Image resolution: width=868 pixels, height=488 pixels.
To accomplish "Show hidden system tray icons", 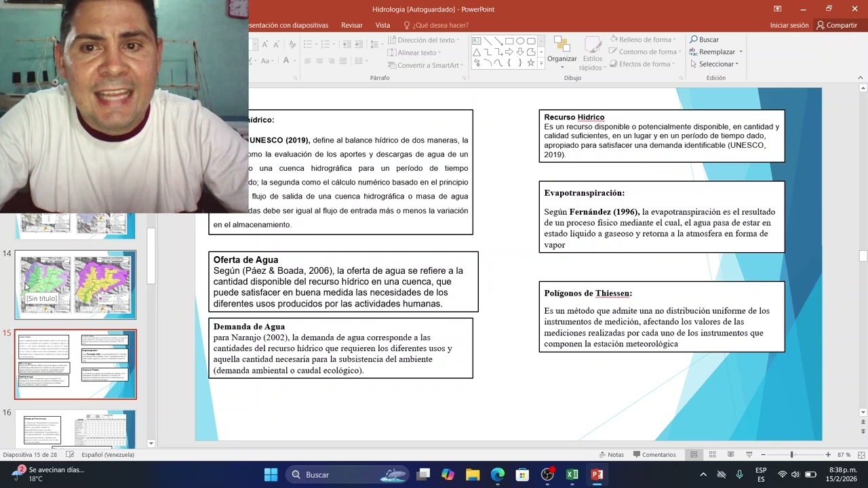I will (x=703, y=474).
